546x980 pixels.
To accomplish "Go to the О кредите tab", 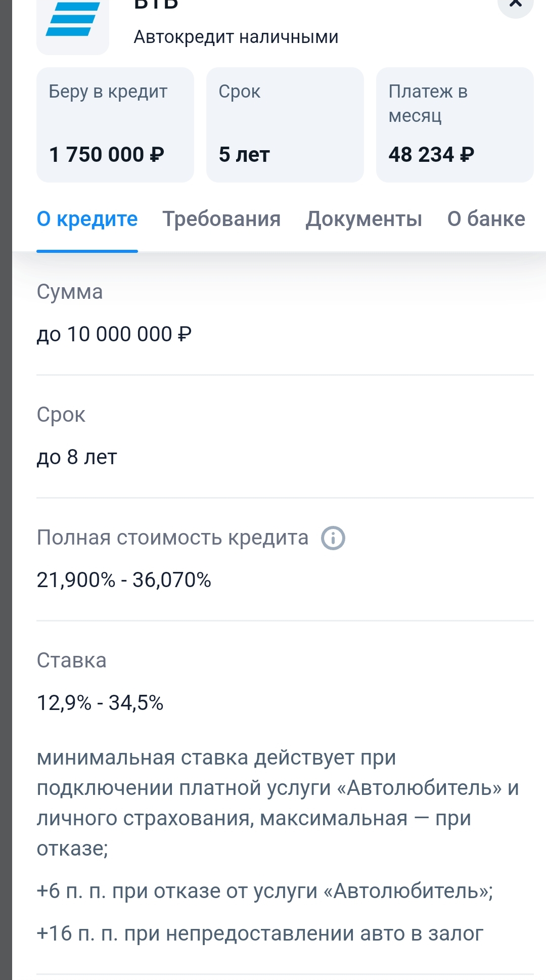I will coord(87,219).
